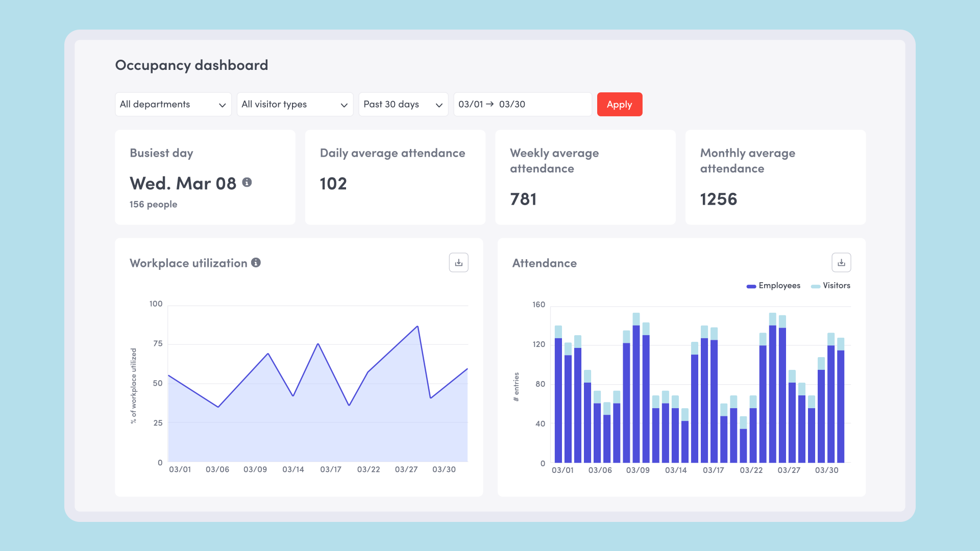The image size is (980, 551).
Task: Select the Monthly average attendance card
Action: tap(775, 177)
